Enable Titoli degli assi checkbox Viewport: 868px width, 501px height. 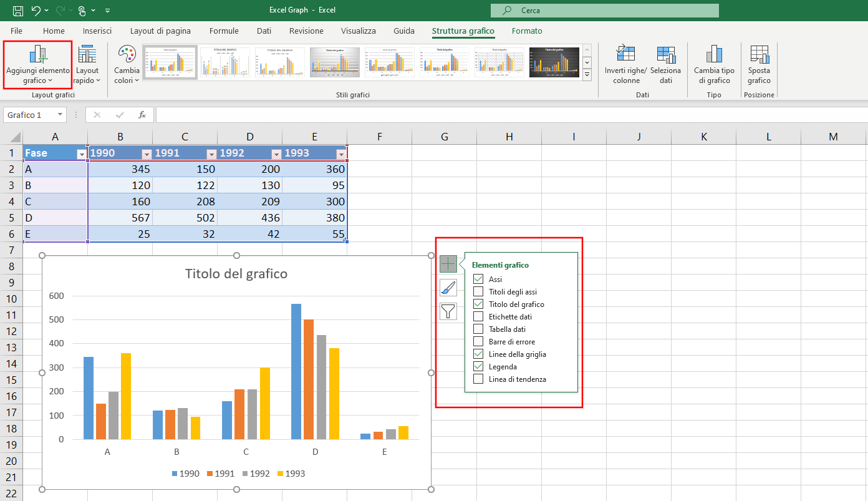(478, 291)
